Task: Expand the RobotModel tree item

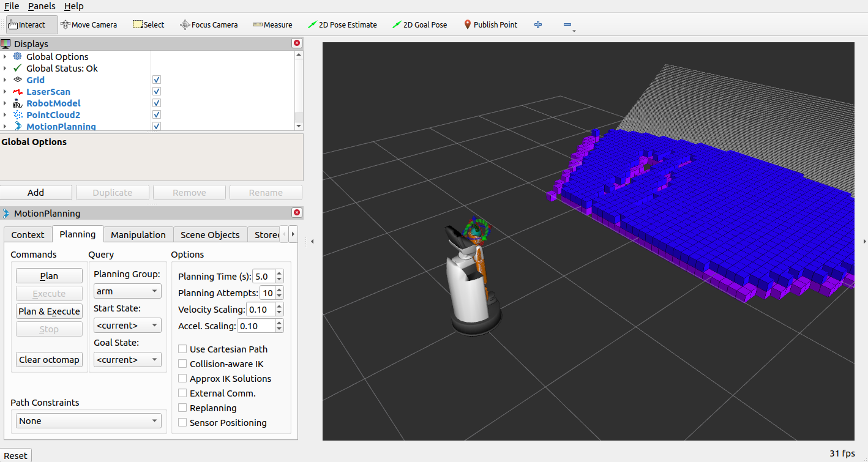Action: 5,103
